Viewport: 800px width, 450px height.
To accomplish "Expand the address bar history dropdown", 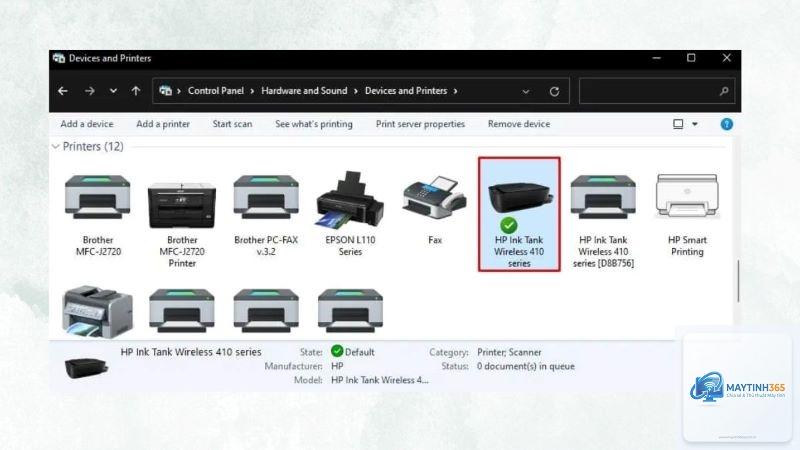I will [526, 91].
